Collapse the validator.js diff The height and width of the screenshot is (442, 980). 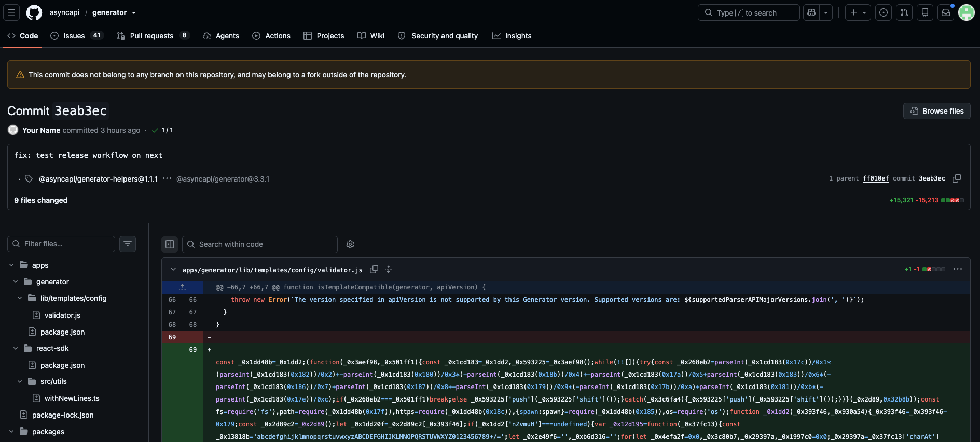(173, 269)
